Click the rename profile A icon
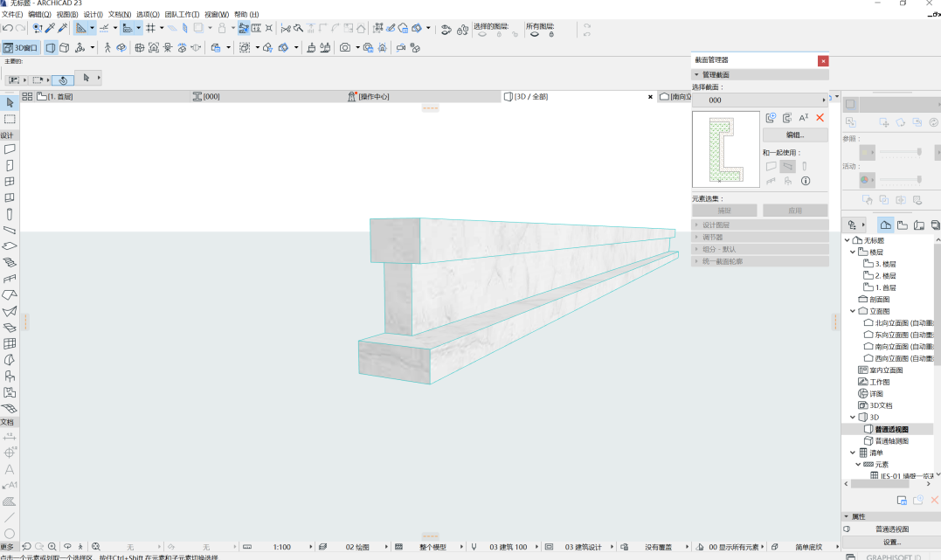941x560 pixels. tap(804, 118)
